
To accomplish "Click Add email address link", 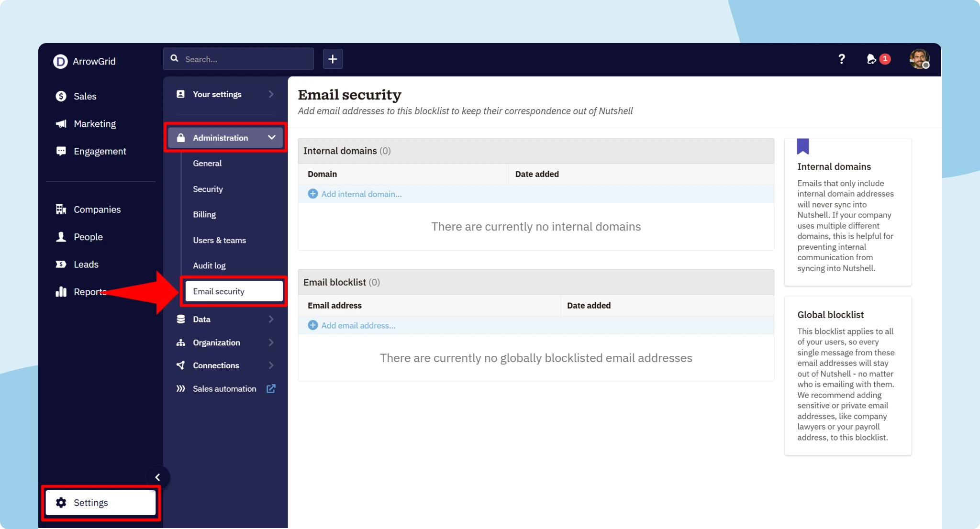I will 358,325.
